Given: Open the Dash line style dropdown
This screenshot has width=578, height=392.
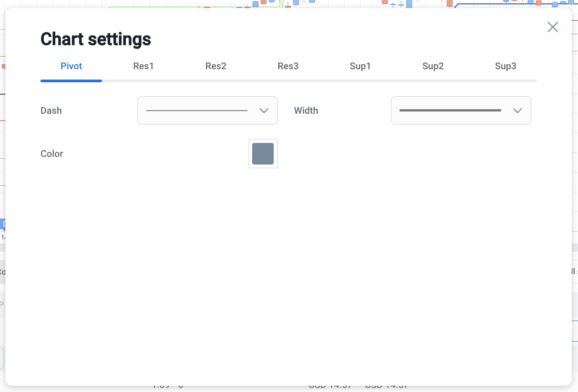Looking at the screenshot, I should click(207, 110).
